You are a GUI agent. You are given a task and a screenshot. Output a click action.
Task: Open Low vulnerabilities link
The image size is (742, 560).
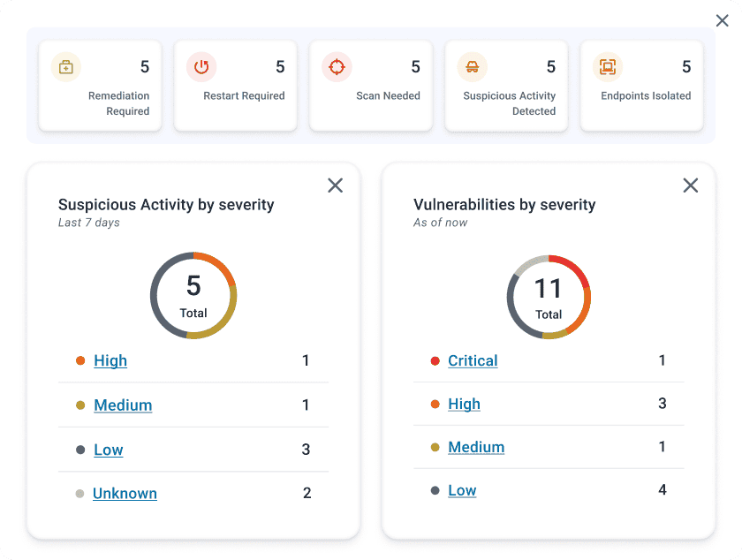(462, 490)
